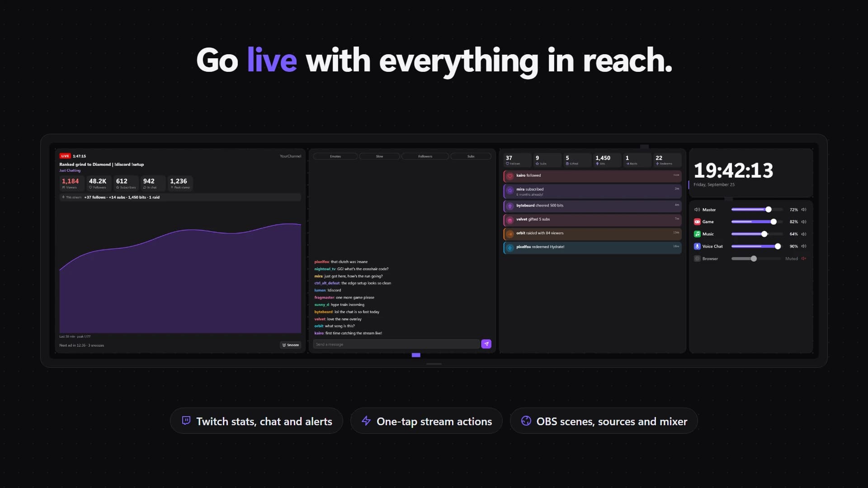The image size is (868, 488).
Task: Toggle Subs-only chat mode
Action: click(471, 156)
